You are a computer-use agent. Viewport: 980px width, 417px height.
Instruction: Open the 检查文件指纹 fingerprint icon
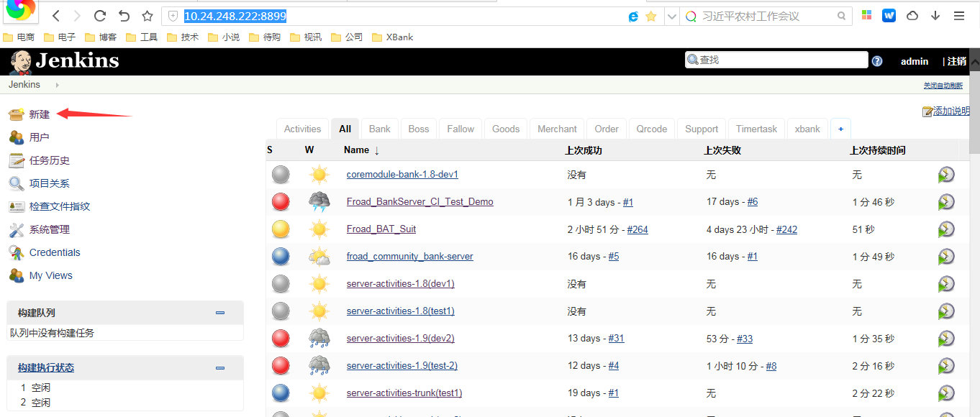coord(17,206)
